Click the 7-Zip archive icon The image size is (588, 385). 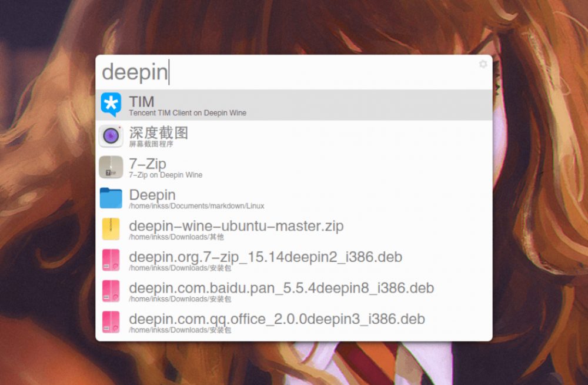111,167
